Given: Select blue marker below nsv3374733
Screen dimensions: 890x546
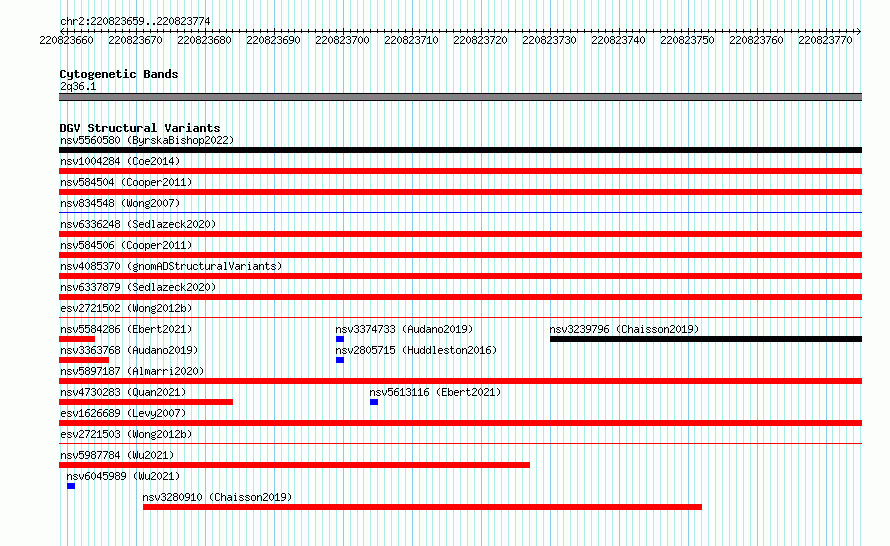Looking at the screenshot, I should [x=339, y=339].
